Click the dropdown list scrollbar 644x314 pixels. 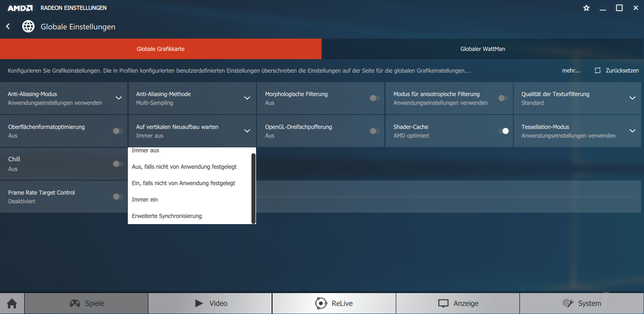point(254,188)
